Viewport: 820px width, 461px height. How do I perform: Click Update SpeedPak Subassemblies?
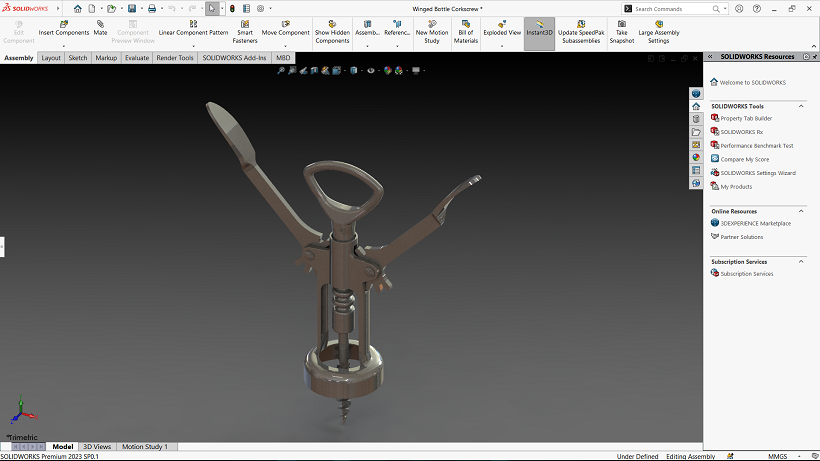click(x=581, y=32)
